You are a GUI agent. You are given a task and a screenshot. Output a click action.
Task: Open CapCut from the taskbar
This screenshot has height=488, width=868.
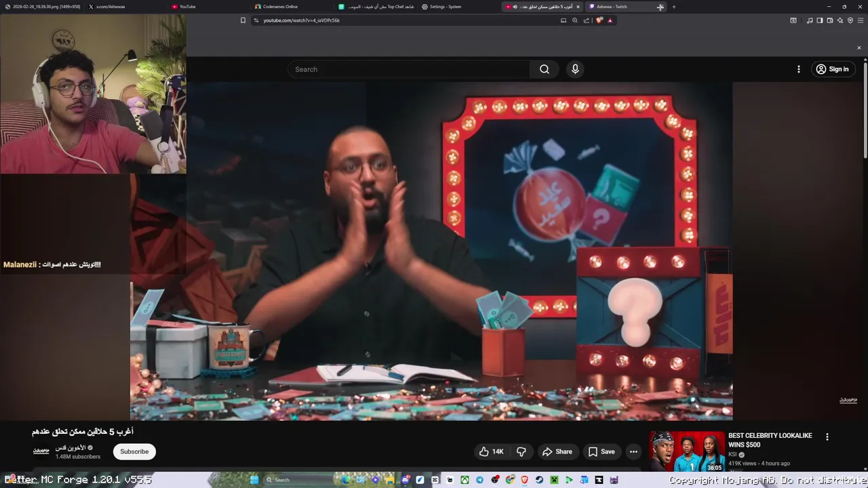point(435,480)
